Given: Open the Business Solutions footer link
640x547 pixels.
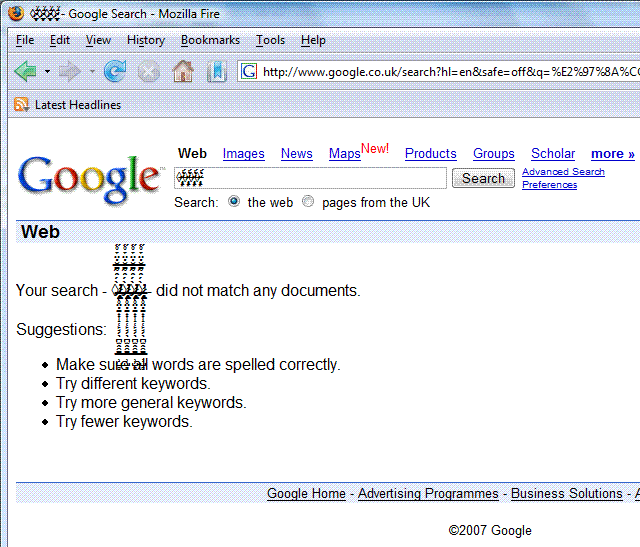Looking at the screenshot, I should (x=567, y=494).
